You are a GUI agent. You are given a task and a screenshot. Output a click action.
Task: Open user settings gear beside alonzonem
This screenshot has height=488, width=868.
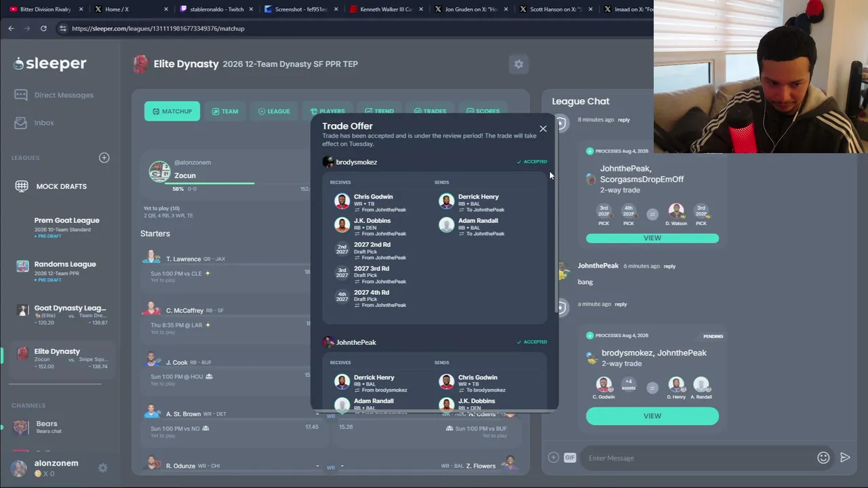click(102, 468)
